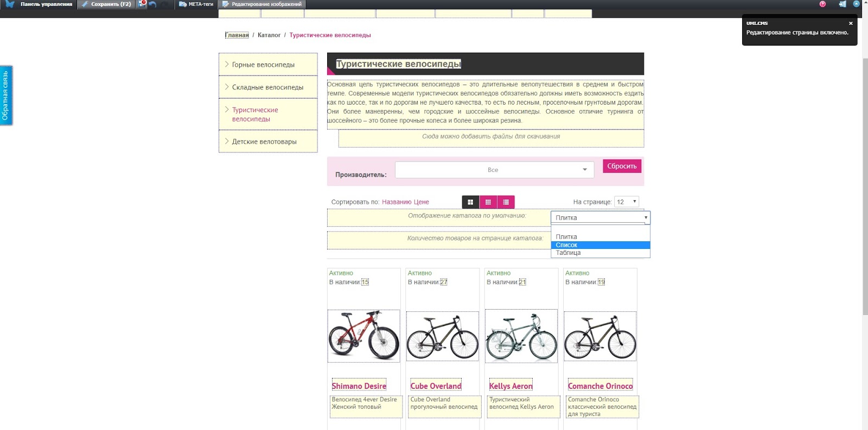Click the Сбросить filter button

[x=622, y=166]
